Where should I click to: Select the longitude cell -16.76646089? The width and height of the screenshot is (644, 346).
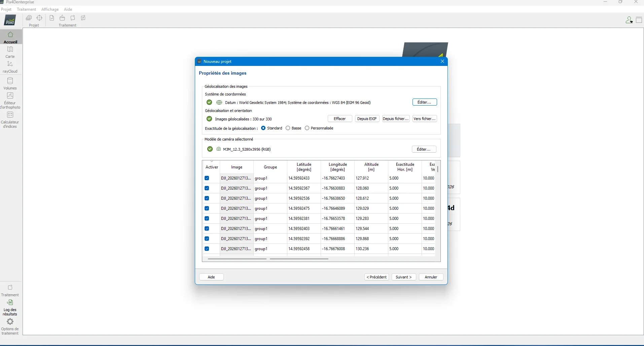[338, 208]
